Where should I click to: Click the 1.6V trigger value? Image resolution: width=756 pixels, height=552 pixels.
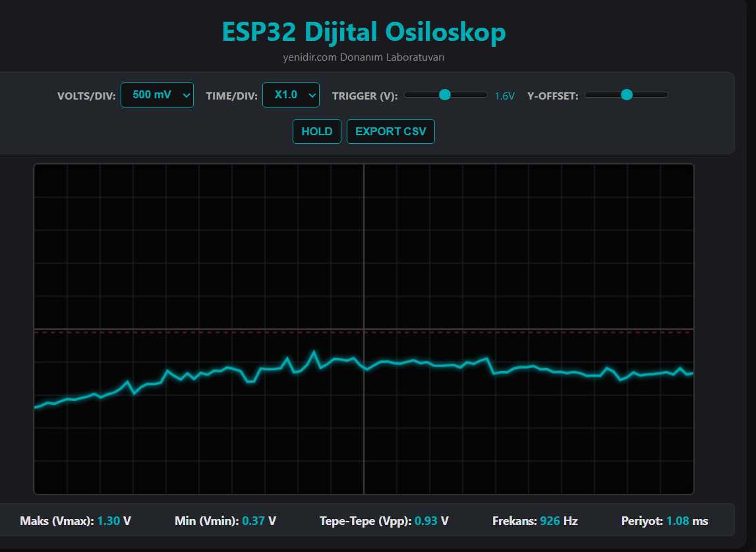[x=505, y=96]
